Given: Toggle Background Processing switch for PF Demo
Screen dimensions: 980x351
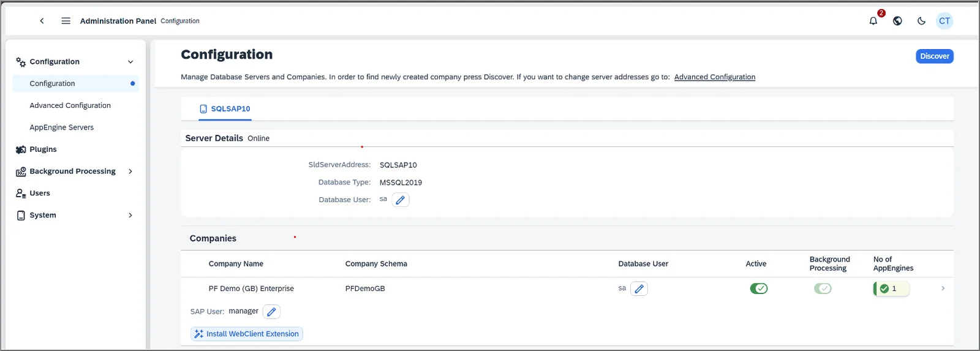Looking at the screenshot, I should [x=823, y=289].
